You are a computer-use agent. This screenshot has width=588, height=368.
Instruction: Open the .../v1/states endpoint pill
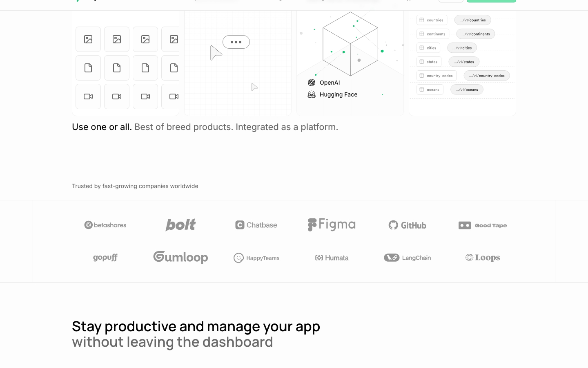coord(464,62)
